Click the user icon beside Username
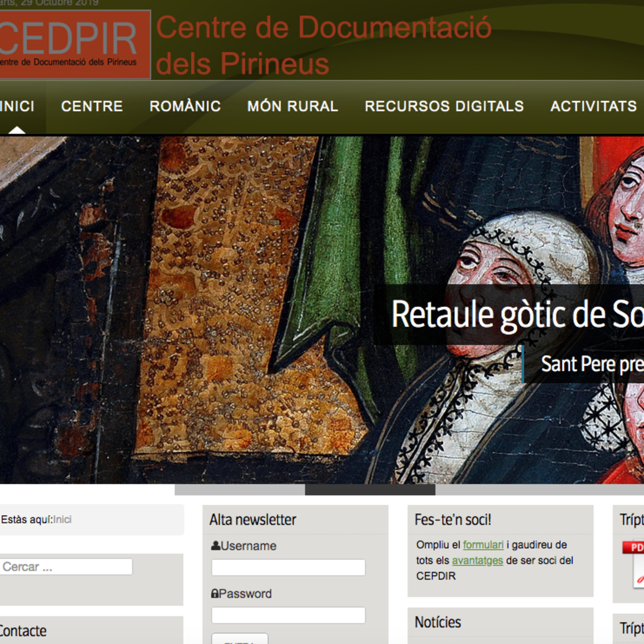The height and width of the screenshot is (644, 644). [215, 546]
